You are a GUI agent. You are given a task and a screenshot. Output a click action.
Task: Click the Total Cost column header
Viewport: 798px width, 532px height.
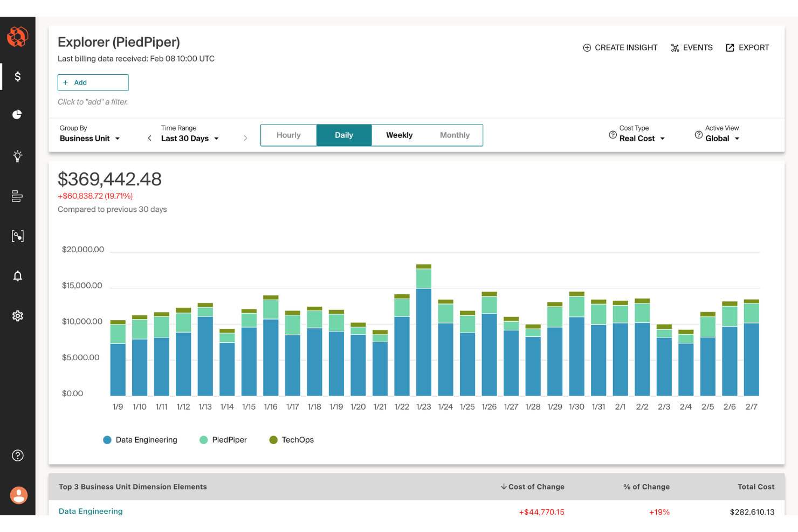coord(756,487)
